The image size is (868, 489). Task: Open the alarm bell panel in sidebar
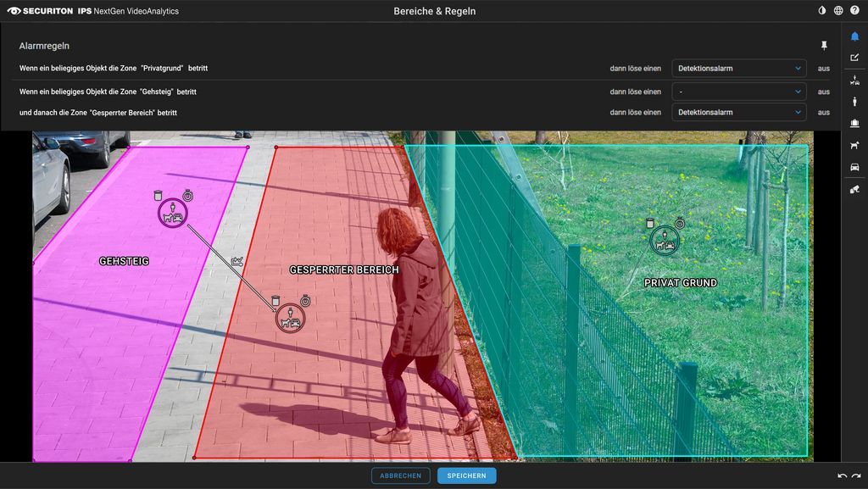pos(854,36)
